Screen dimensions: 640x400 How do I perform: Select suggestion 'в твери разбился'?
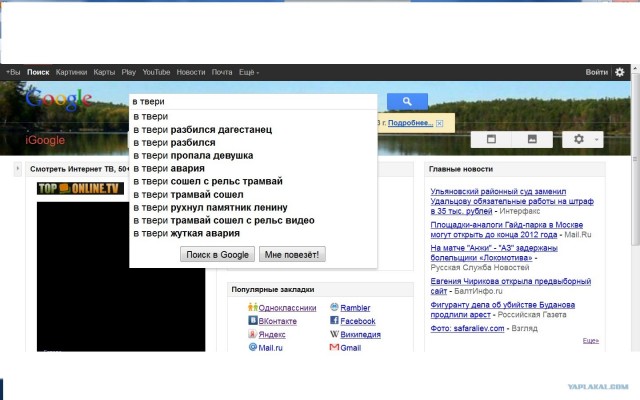(253, 142)
